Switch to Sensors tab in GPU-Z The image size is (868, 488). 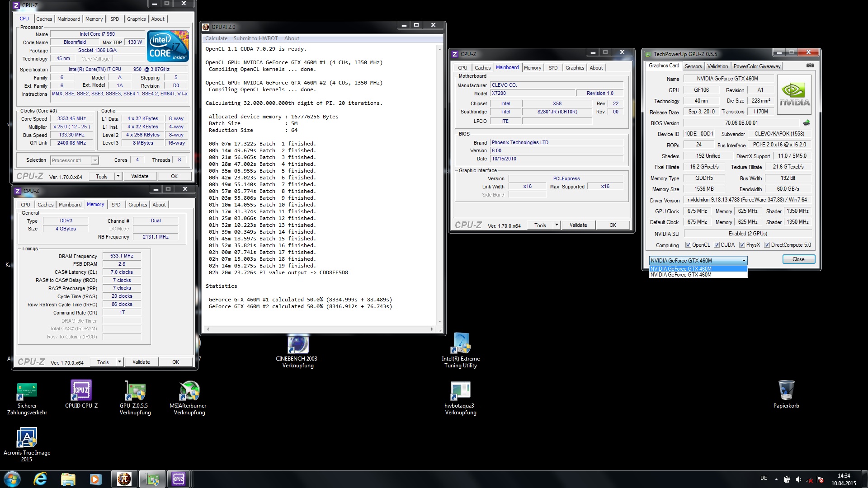tap(693, 66)
